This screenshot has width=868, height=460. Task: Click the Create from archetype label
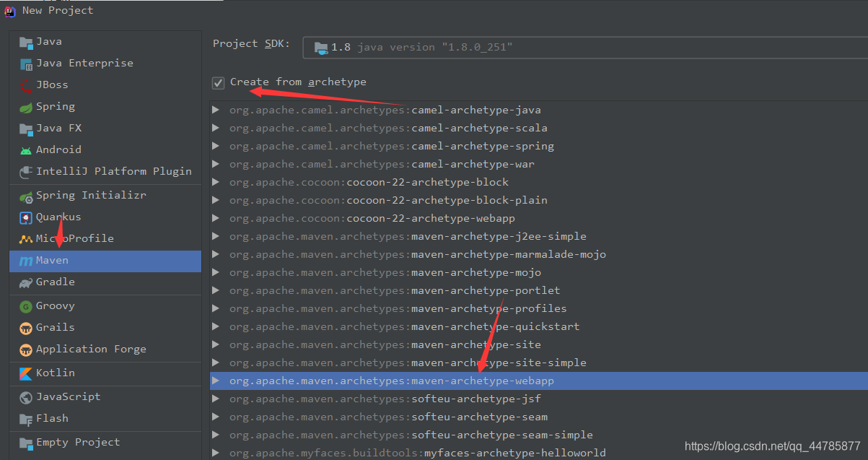(298, 82)
